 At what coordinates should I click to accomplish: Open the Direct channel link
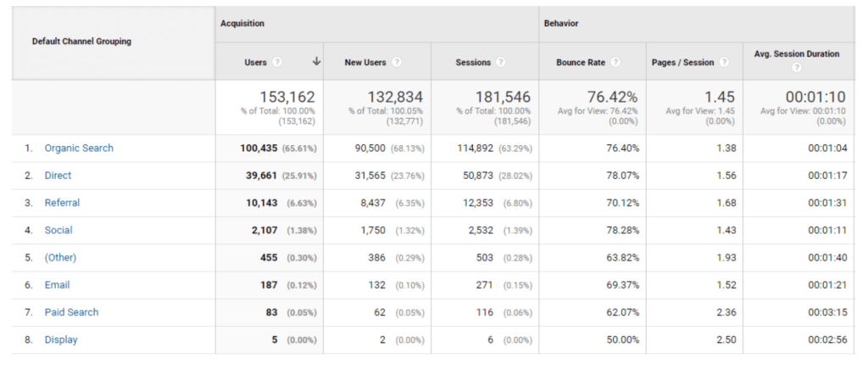(58, 176)
